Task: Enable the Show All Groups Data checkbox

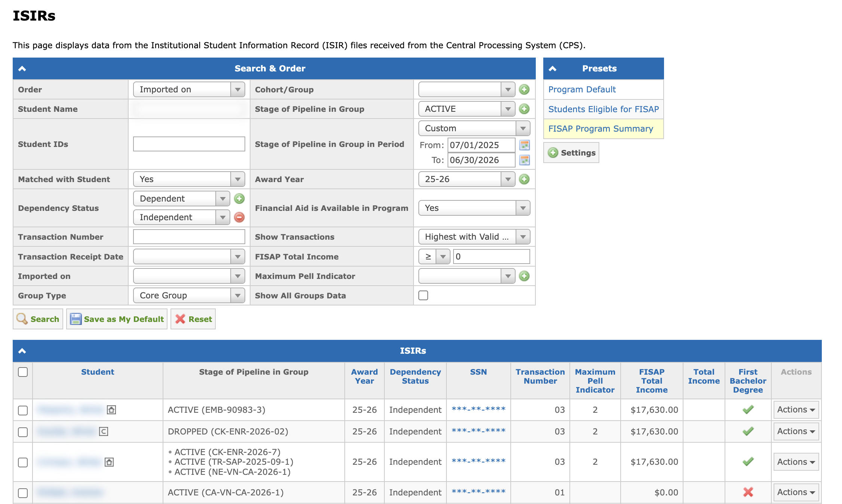Action: pos(423,295)
